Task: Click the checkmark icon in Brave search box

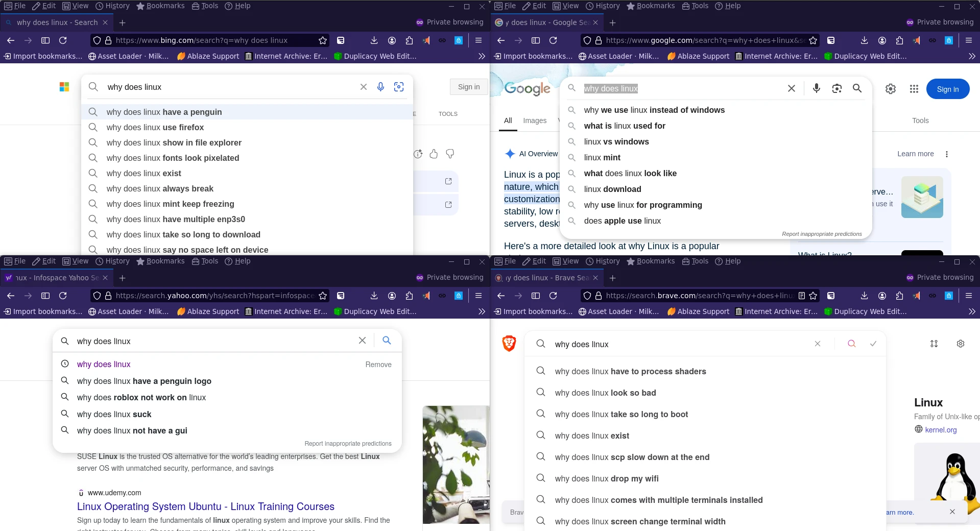Action: coord(873,344)
